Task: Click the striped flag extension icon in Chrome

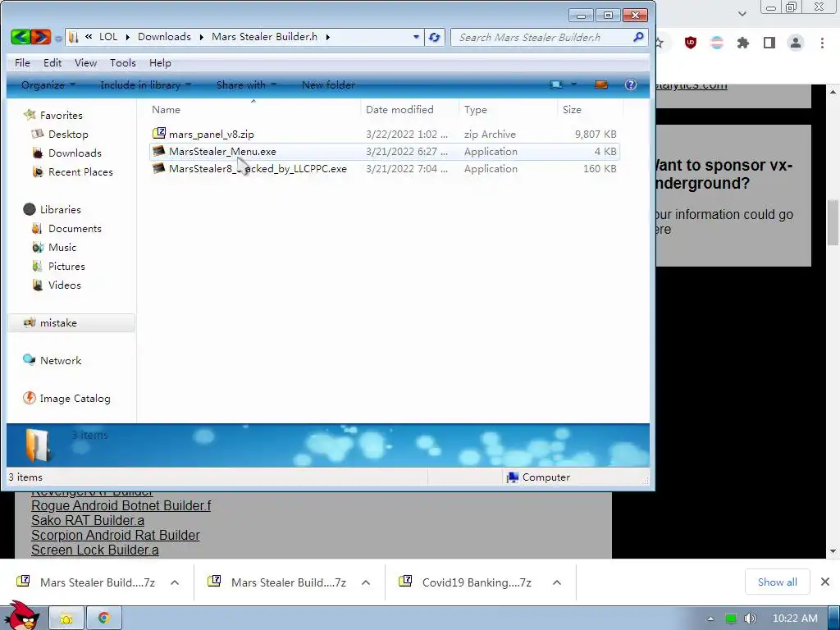Action: [717, 43]
